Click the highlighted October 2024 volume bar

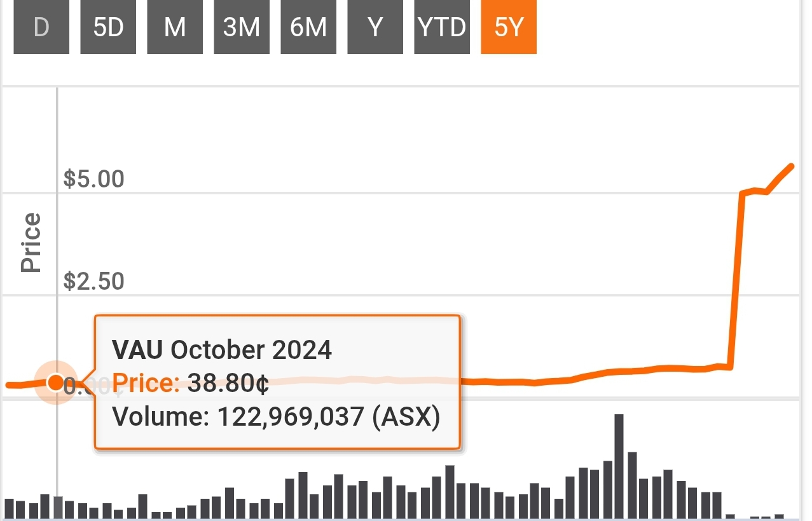point(58,507)
